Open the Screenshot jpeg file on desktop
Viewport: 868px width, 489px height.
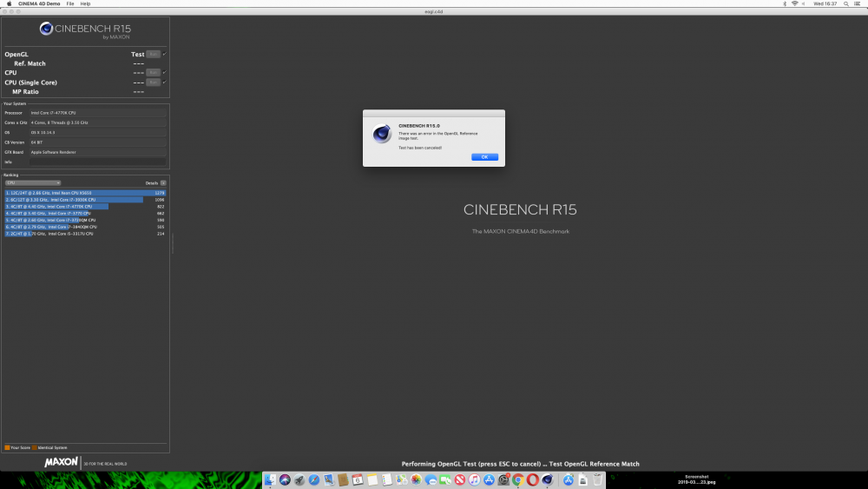696,479
